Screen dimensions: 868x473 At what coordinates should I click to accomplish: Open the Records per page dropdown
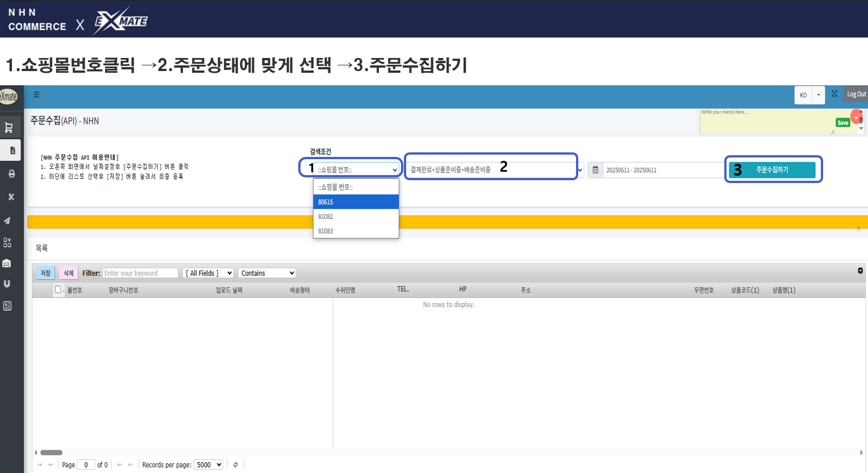[x=208, y=465]
